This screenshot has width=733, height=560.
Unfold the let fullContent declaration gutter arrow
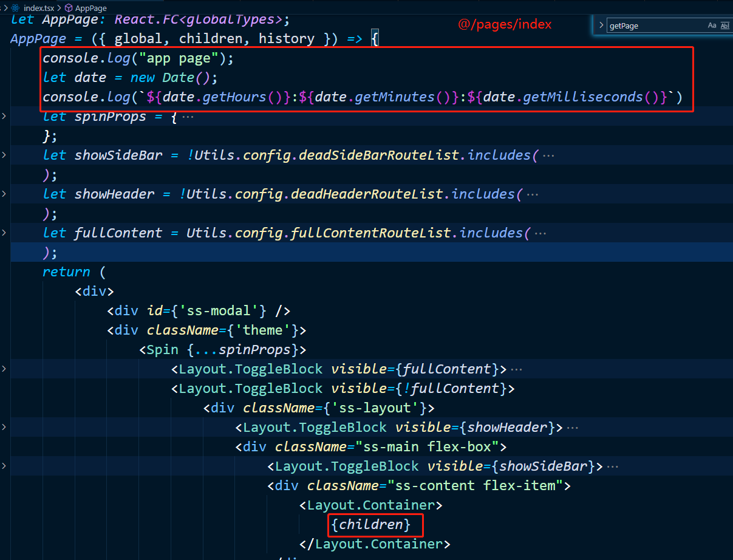(5, 233)
